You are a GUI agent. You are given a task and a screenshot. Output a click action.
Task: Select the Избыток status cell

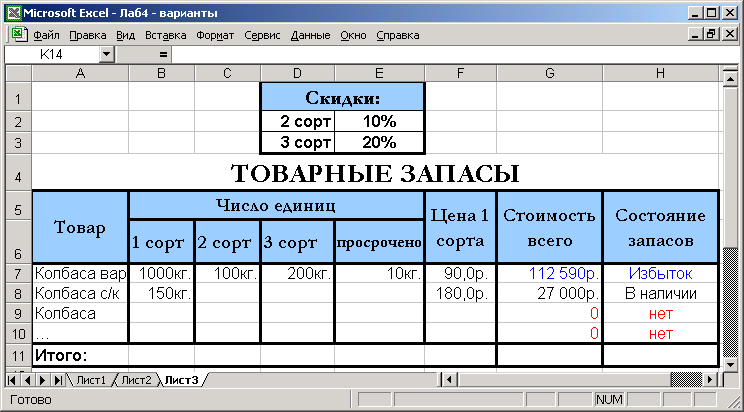(661, 274)
